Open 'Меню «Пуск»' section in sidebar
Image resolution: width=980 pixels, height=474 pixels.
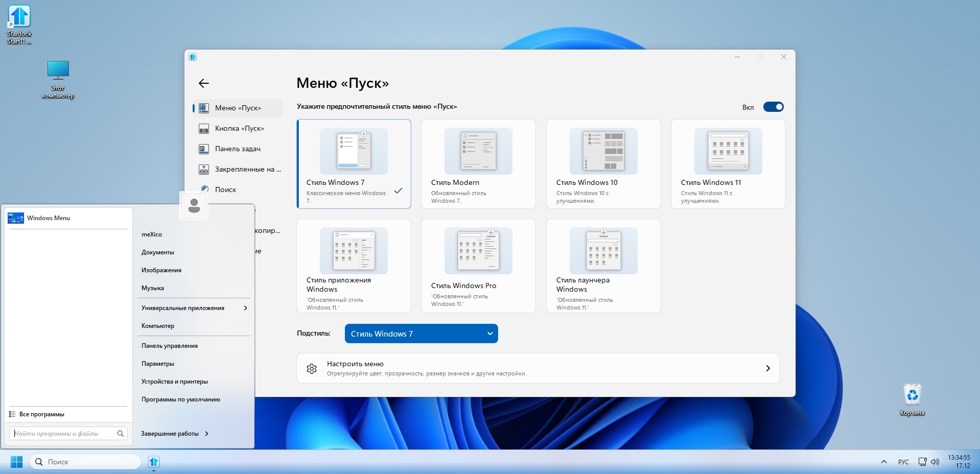(x=238, y=108)
